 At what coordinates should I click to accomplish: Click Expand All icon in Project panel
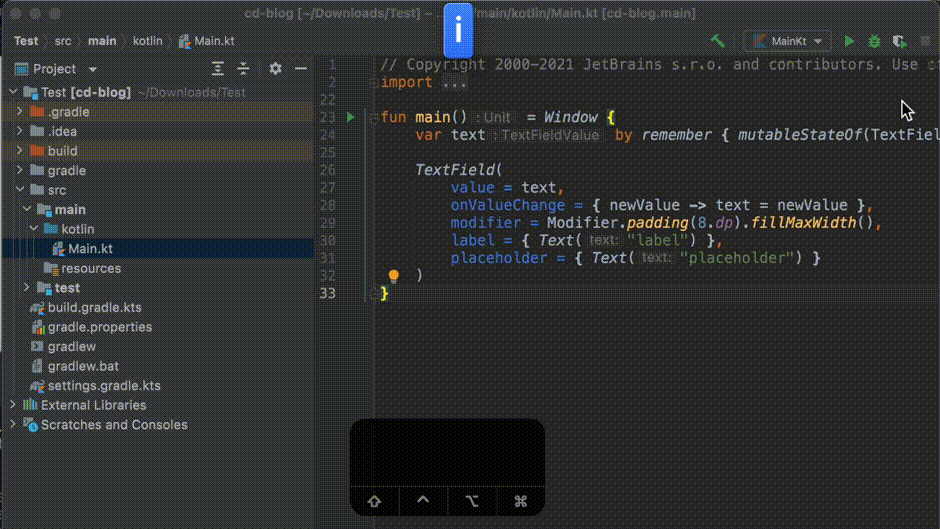218,69
